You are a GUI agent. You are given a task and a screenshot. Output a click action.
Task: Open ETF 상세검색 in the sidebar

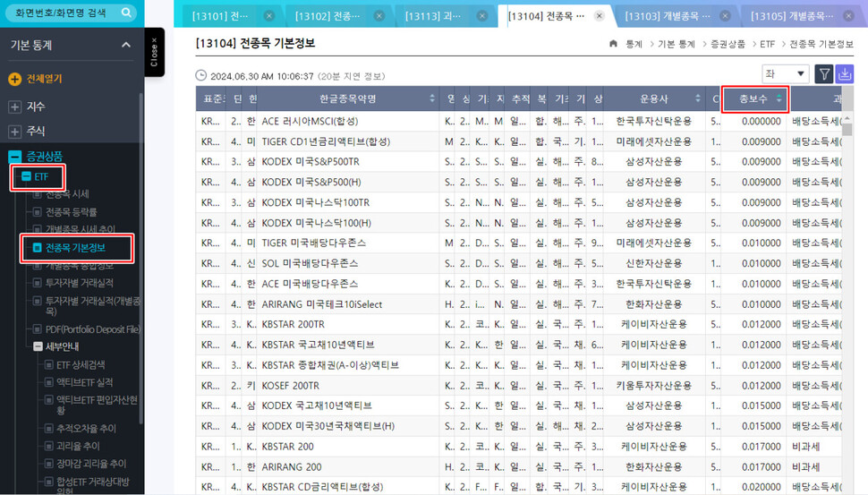pos(81,364)
